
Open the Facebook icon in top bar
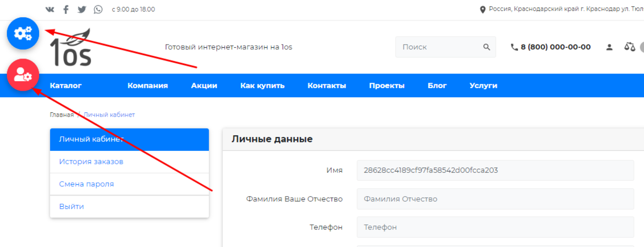tap(66, 10)
